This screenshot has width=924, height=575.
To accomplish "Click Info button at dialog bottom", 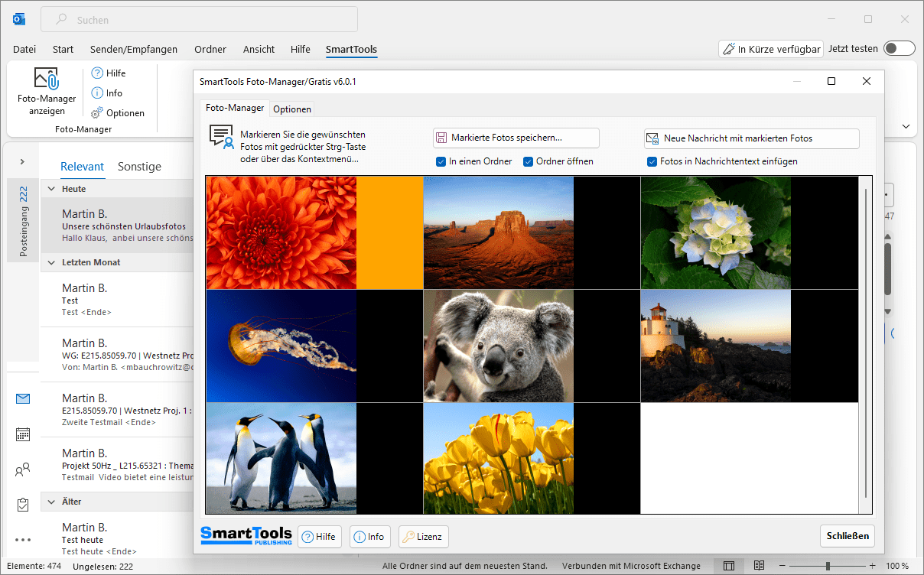I will 369,537.
